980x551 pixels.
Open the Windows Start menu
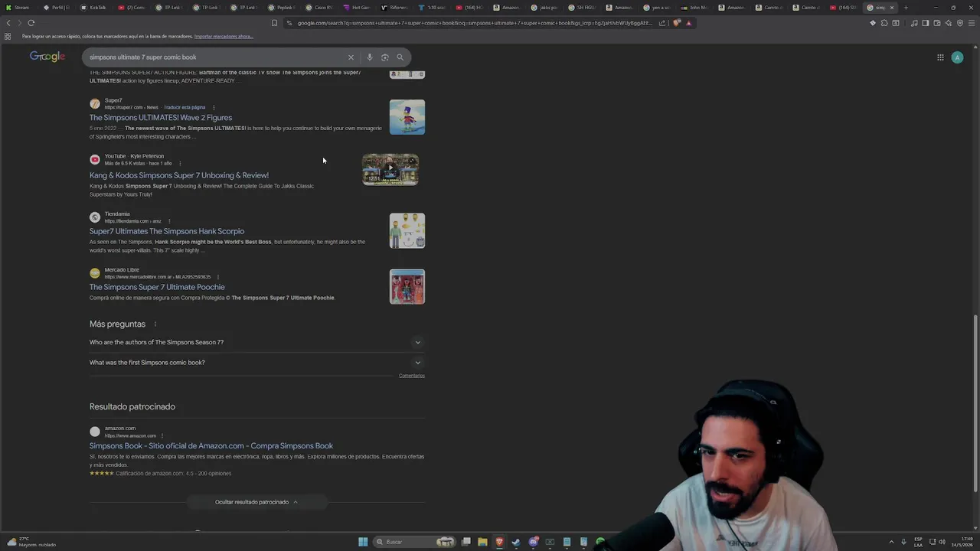(x=363, y=542)
